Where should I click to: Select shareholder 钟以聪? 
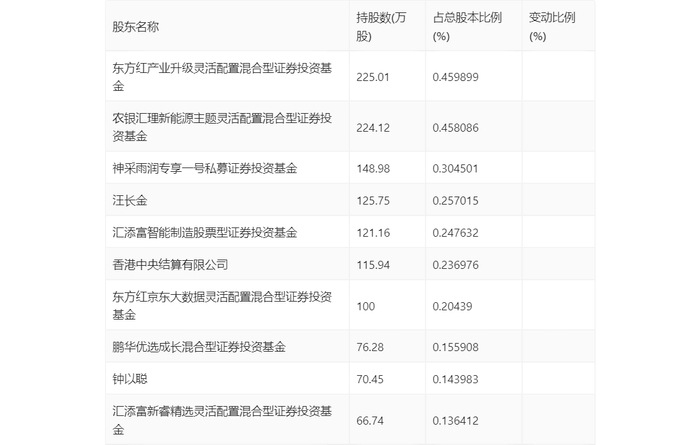[129, 379]
